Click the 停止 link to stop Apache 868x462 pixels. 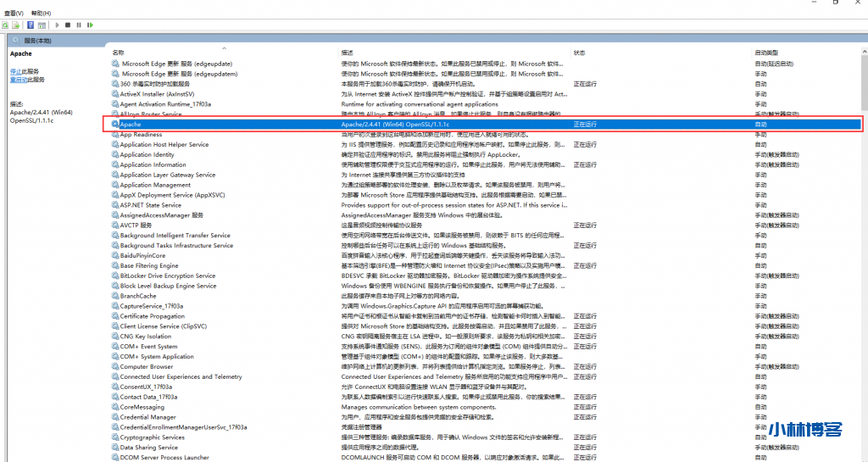pos(14,72)
